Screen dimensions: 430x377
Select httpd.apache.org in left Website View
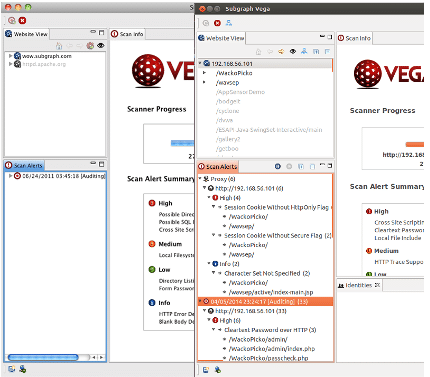point(44,64)
